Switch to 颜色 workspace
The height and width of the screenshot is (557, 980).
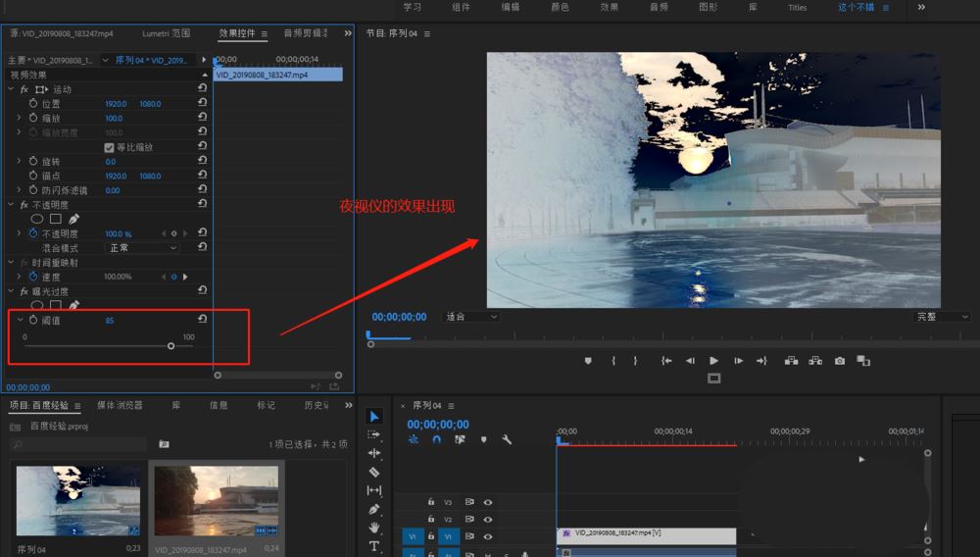(560, 7)
